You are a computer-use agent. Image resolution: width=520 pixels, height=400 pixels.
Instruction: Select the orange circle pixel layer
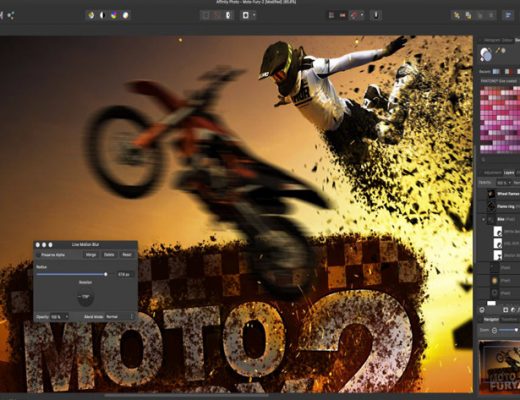point(499,281)
